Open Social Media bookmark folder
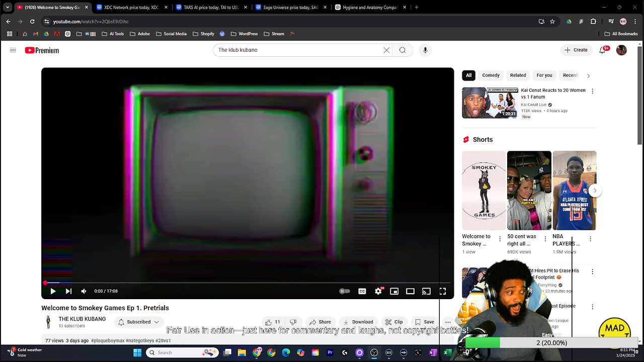This screenshot has width=644, height=362. (x=171, y=34)
